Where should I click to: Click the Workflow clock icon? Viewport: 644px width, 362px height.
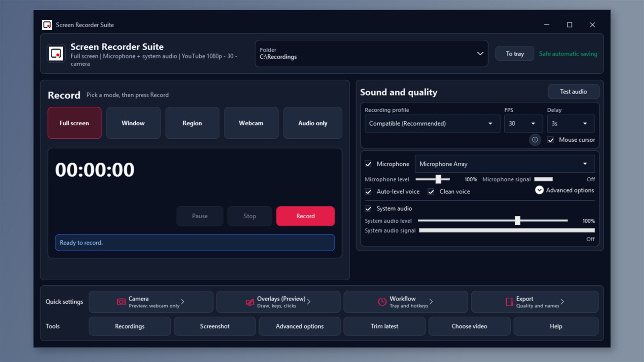pyautogui.click(x=382, y=302)
